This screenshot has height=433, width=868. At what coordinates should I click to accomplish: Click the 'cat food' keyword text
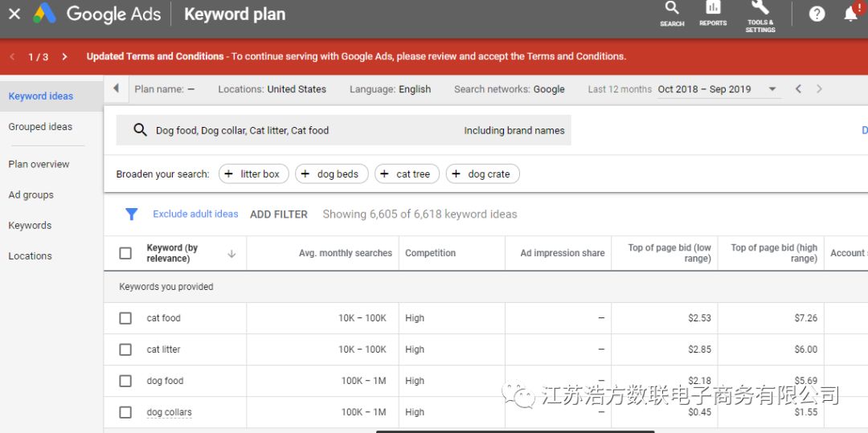(163, 318)
